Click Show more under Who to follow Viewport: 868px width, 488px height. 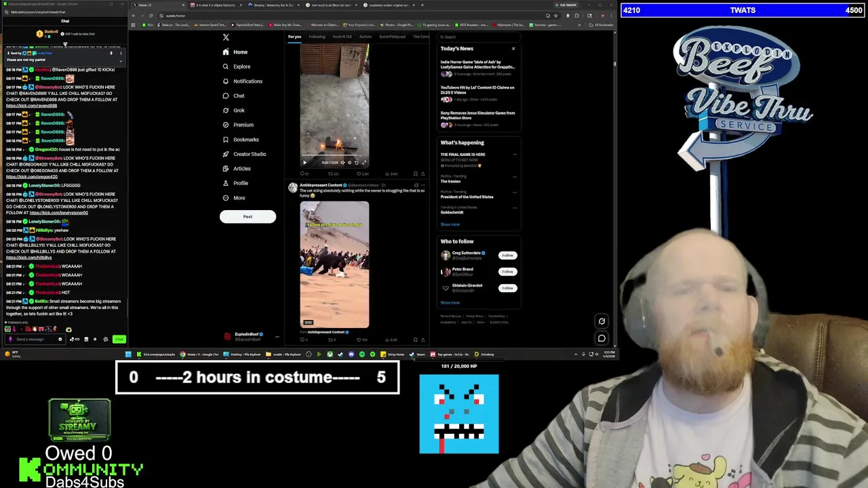[x=450, y=303]
